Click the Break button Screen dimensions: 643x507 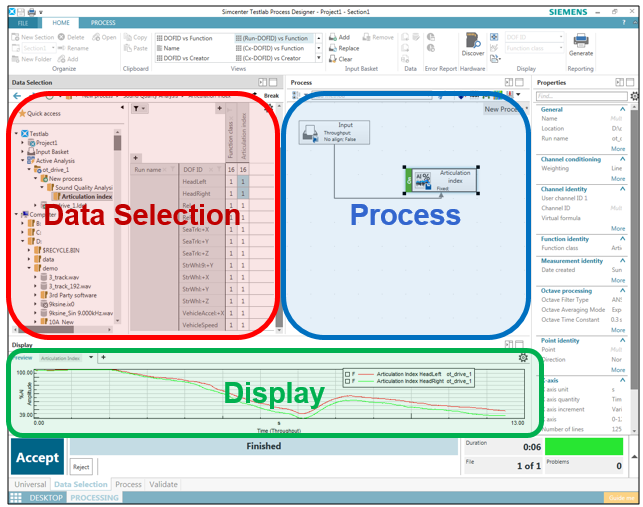tap(271, 96)
